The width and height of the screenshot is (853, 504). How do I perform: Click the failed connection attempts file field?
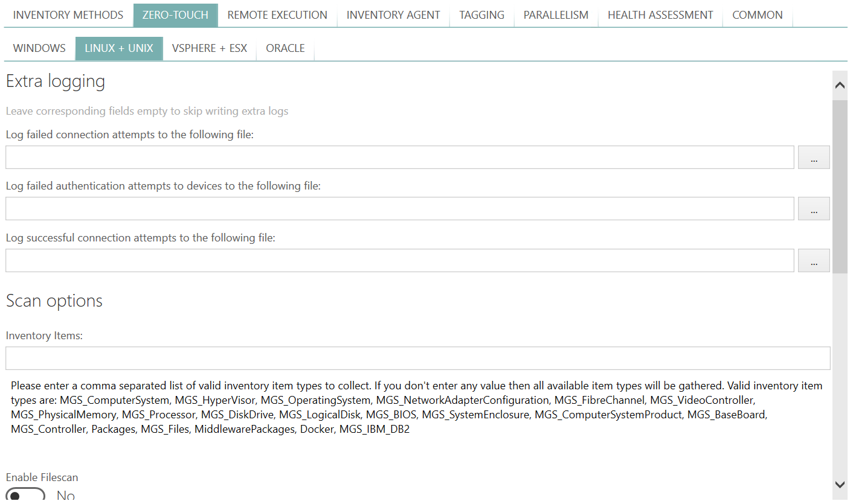pos(399,158)
